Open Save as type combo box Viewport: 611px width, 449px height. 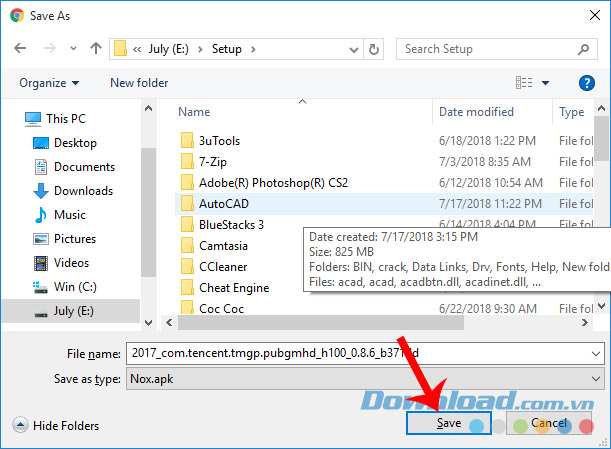click(x=365, y=379)
